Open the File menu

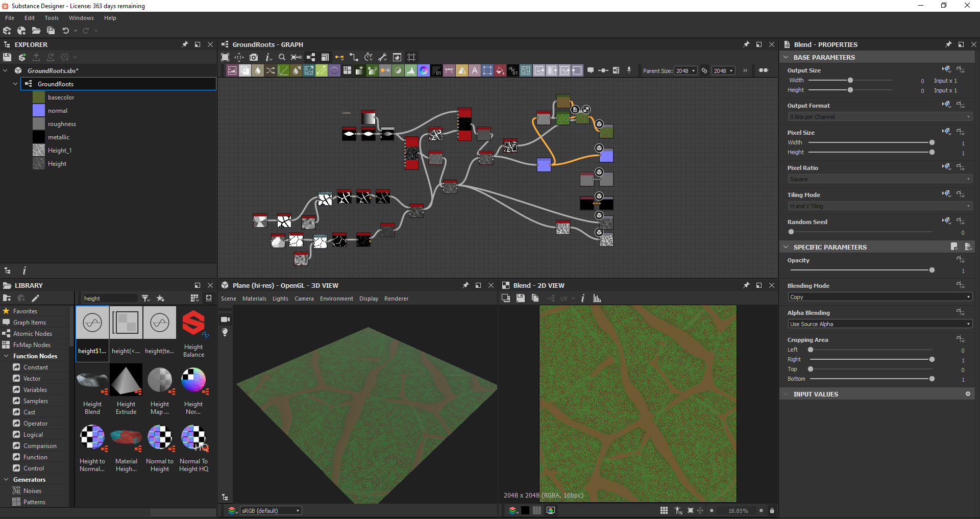[10, 18]
